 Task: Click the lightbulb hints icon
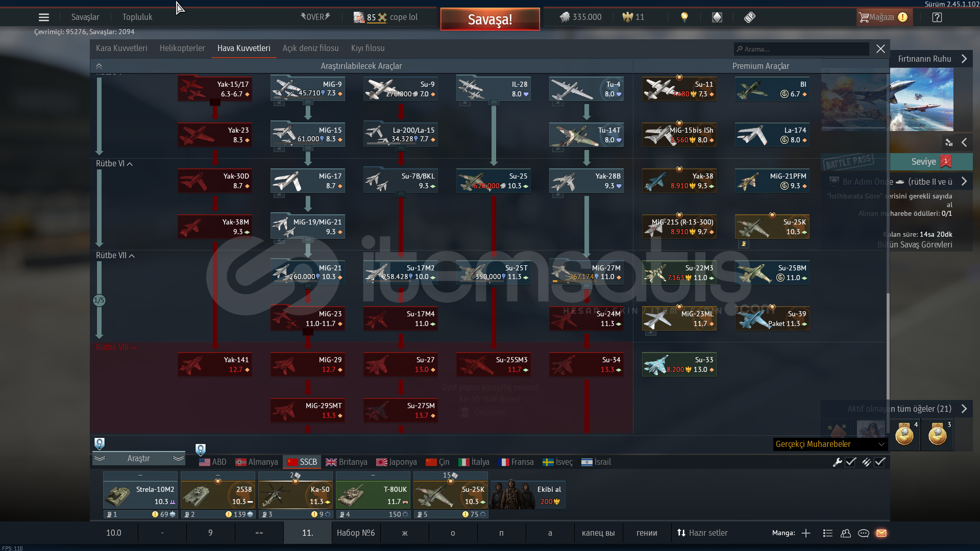point(684,17)
